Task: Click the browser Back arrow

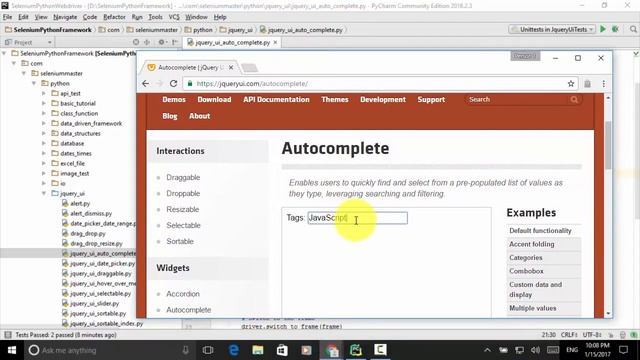Action: tap(145, 84)
